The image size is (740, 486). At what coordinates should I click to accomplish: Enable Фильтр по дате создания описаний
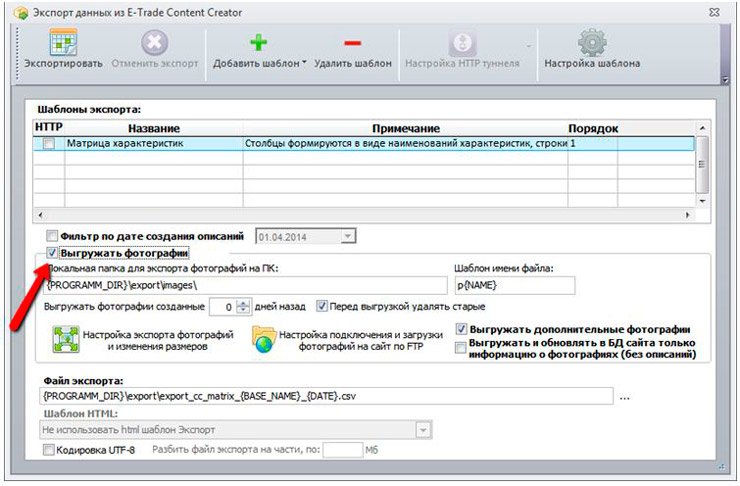(52, 235)
